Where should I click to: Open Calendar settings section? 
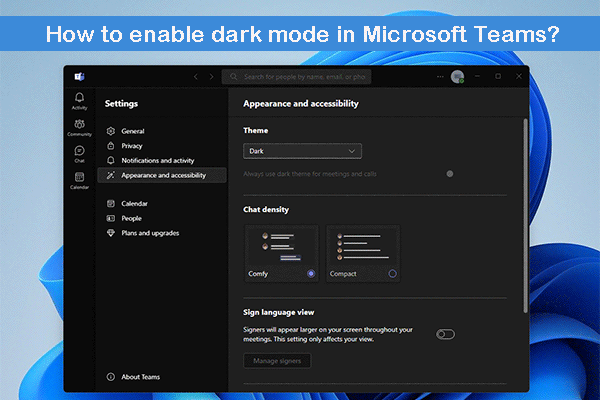coord(162,203)
